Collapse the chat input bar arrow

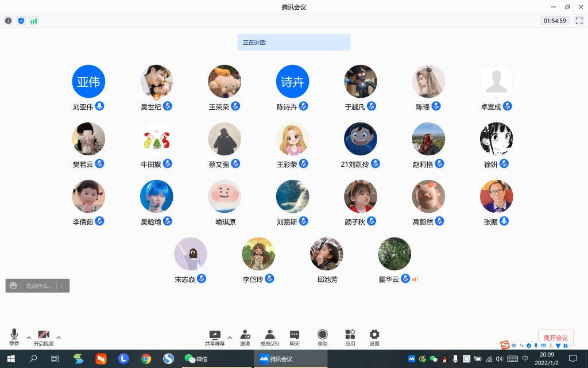(63, 285)
